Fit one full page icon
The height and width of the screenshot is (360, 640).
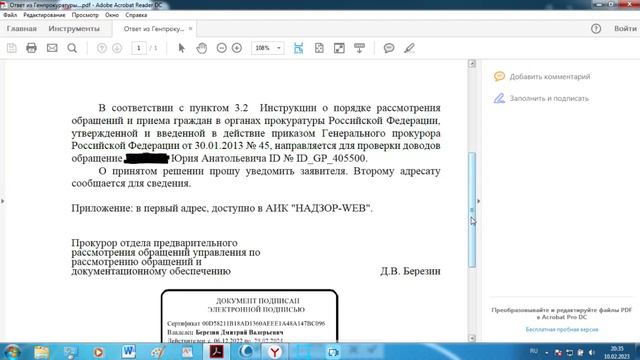click(x=319, y=48)
